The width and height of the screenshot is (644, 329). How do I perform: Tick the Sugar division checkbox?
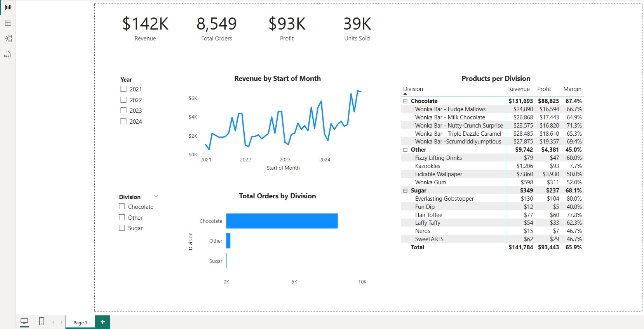[x=122, y=228]
